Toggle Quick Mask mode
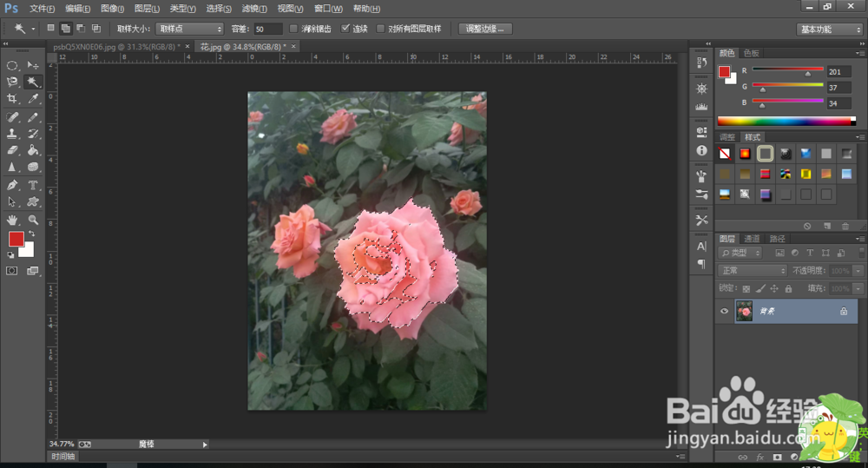The width and height of the screenshot is (868, 468). [11, 271]
